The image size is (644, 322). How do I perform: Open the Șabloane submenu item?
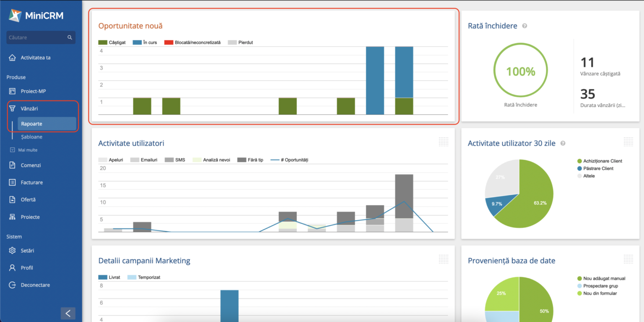(31, 137)
